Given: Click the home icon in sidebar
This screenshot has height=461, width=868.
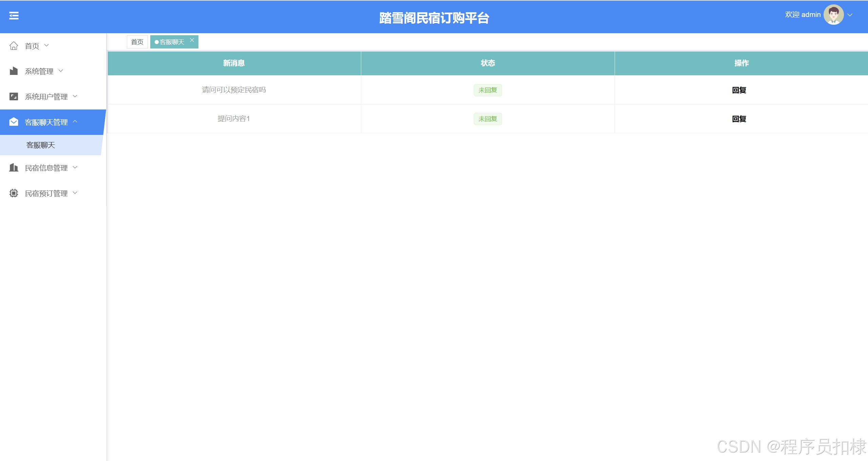Looking at the screenshot, I should 14,46.
